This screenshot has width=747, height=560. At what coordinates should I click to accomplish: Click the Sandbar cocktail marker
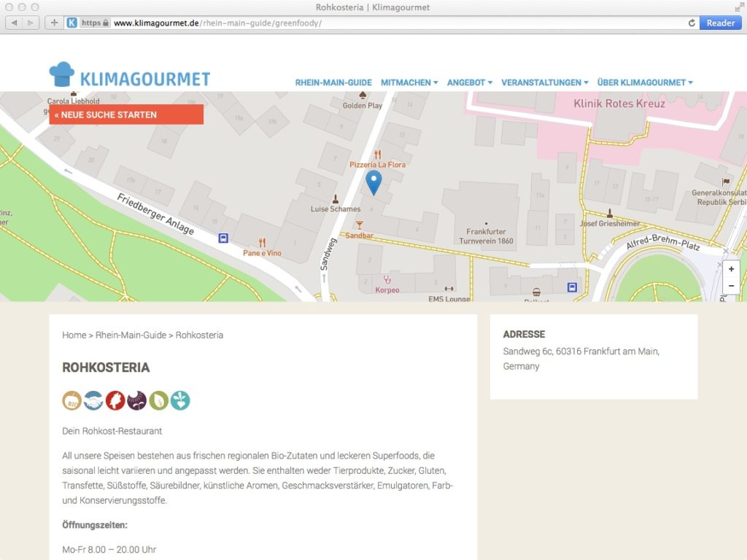[359, 225]
